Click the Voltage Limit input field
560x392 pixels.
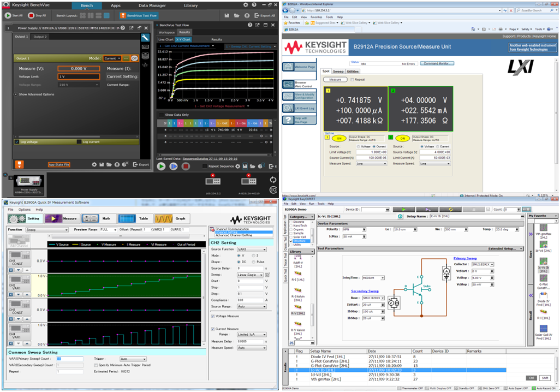tap(79, 76)
